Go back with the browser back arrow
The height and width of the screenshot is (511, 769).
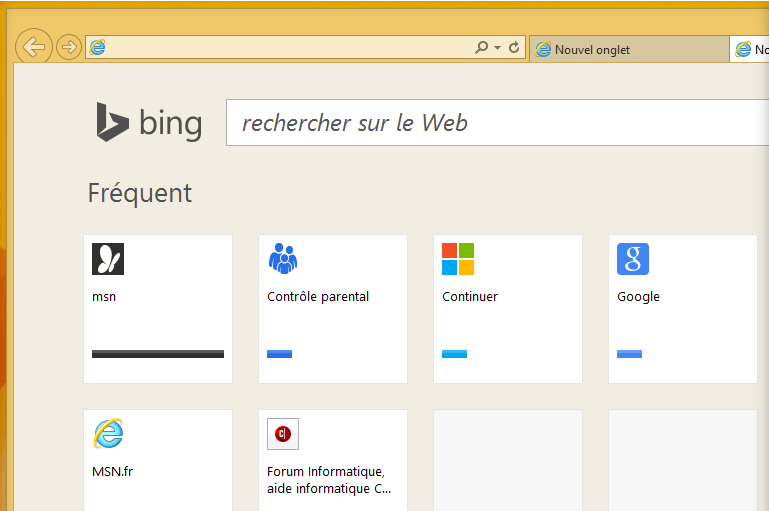[x=33, y=47]
